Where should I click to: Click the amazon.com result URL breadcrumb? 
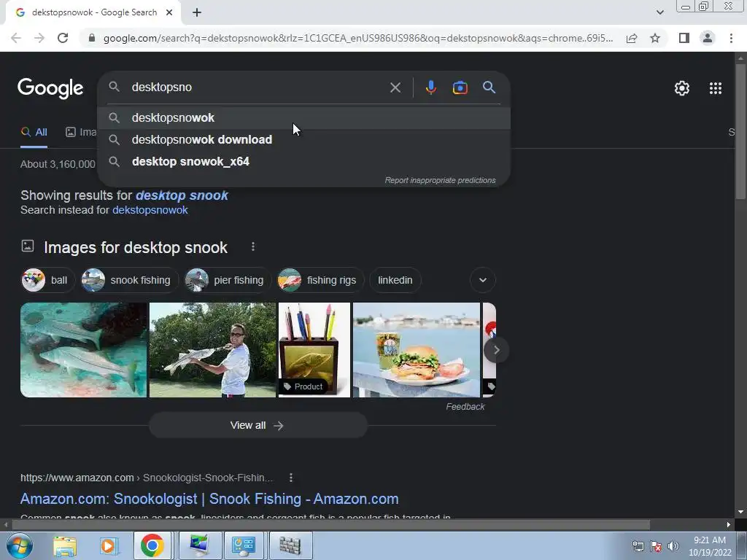[147, 478]
